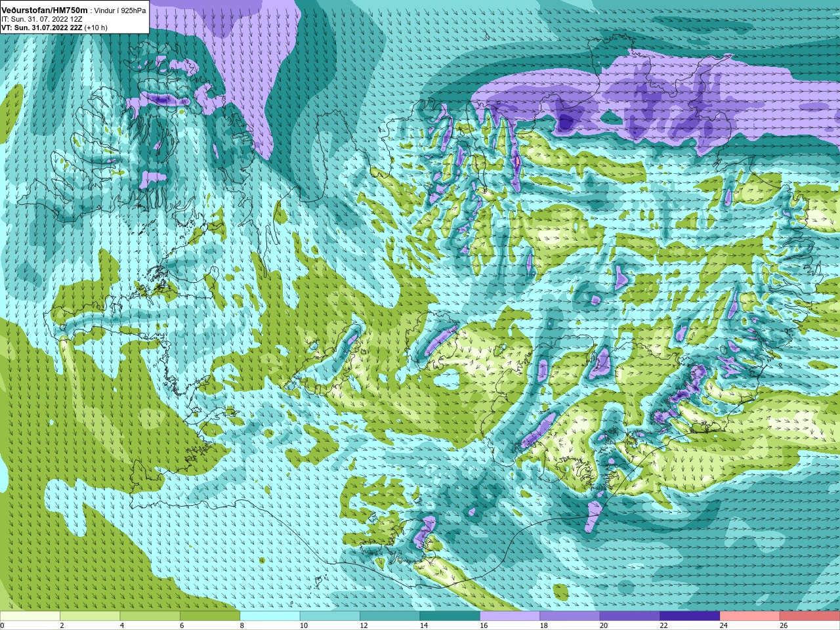Click the 'Veðurstofan/HM750m' title text
The image size is (840, 630).
[x=44, y=10]
